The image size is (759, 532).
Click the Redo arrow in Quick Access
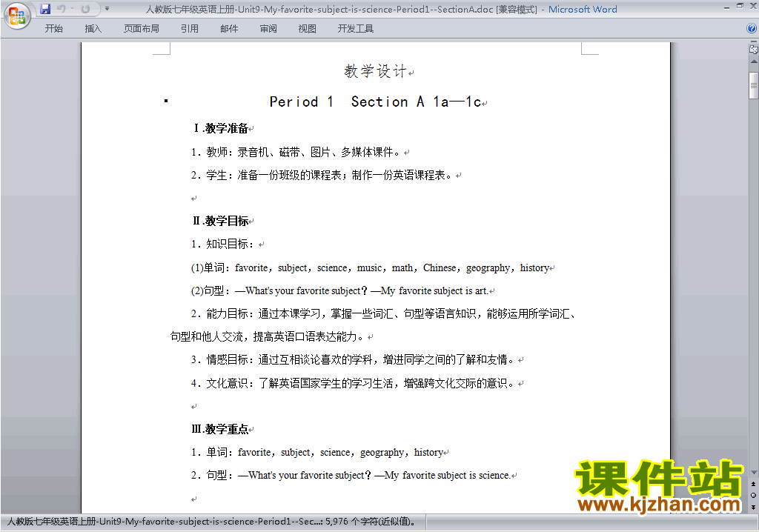click(x=86, y=9)
